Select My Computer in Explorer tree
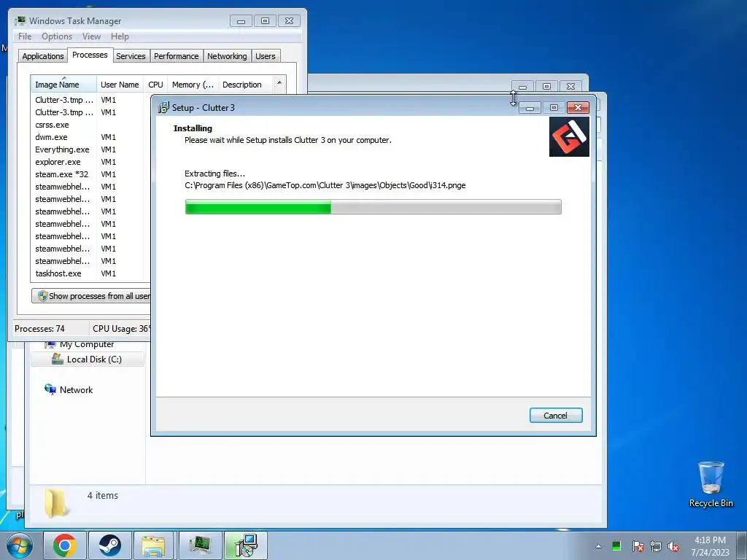Viewport: 747px width, 560px height. click(x=87, y=344)
